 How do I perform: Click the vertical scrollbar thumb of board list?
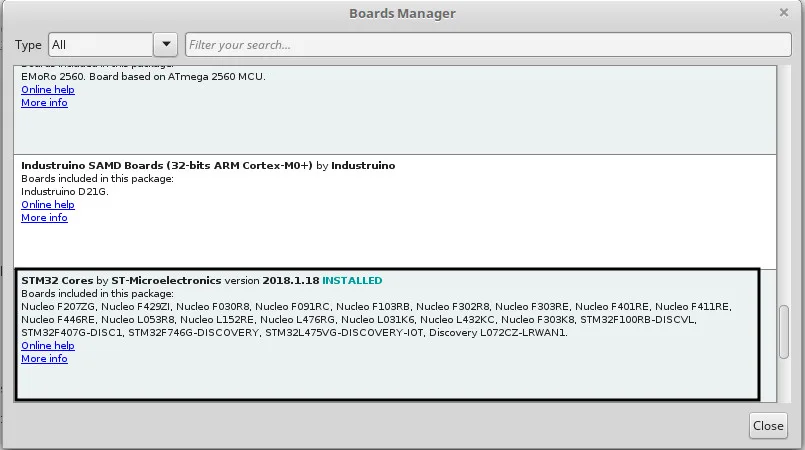[x=783, y=332]
